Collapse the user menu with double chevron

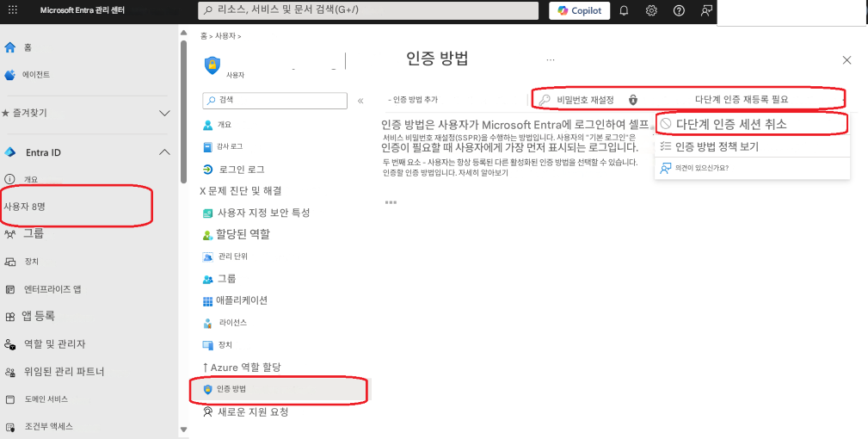click(x=360, y=101)
